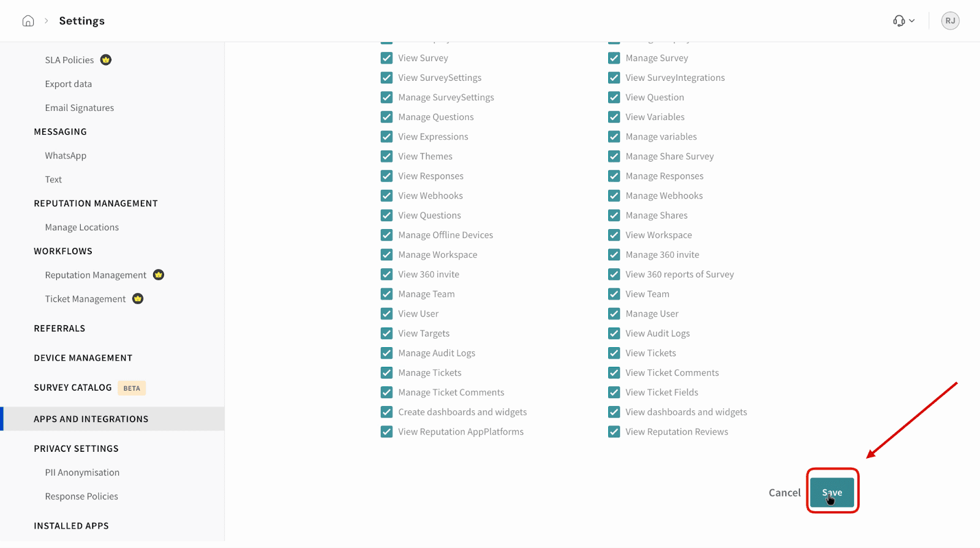Click the crown badge beside SLA Policies
Screen dimensions: 980x548
point(106,60)
